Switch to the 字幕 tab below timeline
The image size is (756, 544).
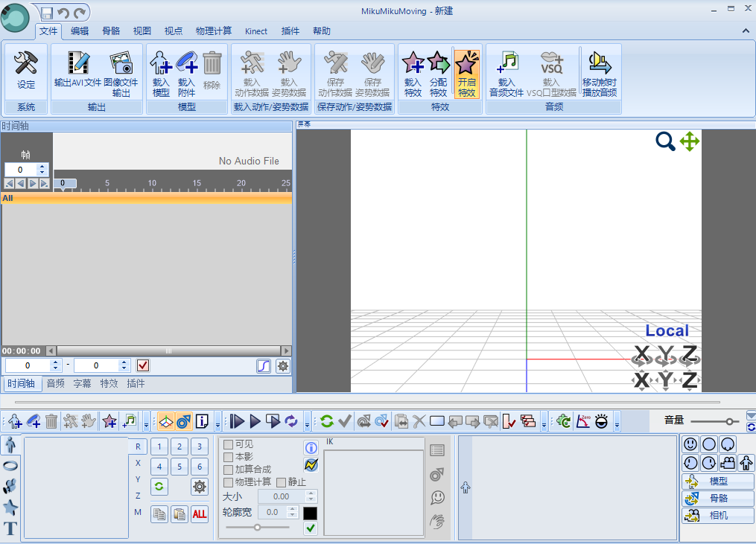click(x=82, y=384)
